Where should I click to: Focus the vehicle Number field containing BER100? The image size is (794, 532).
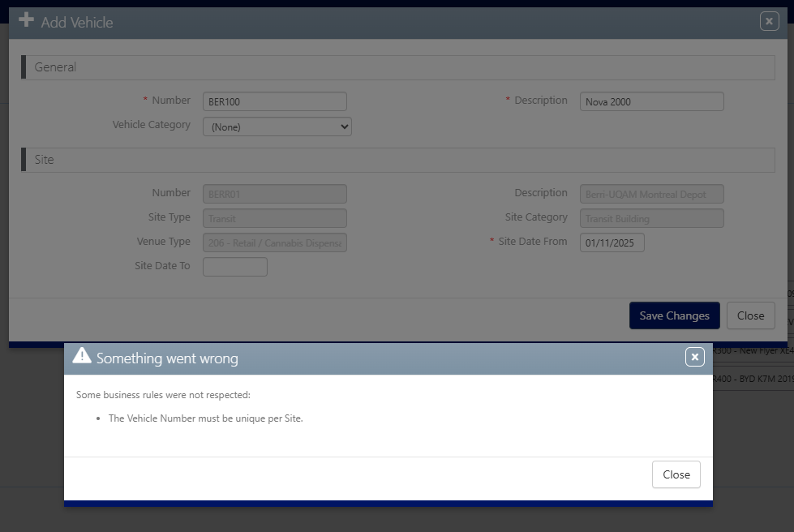pyautogui.click(x=274, y=101)
